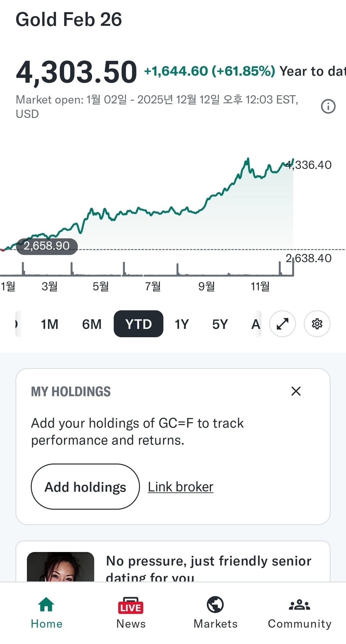Tap the Add holdings button
Screen dimensions: 346x644
[85, 487]
